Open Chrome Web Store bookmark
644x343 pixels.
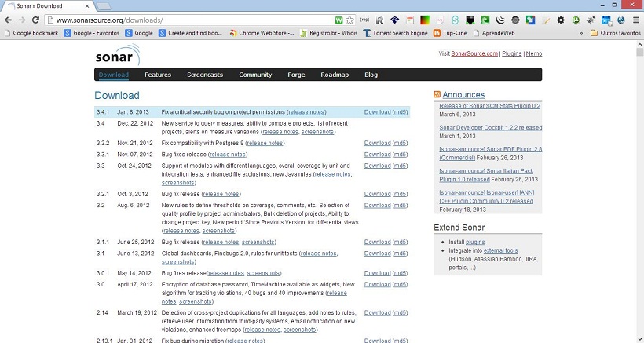point(262,33)
